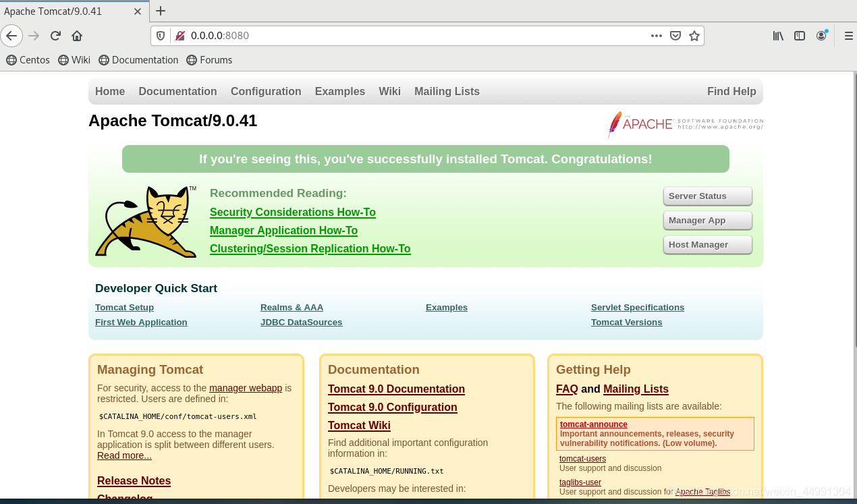Select Configuration in Tomcat navigation bar

(266, 92)
